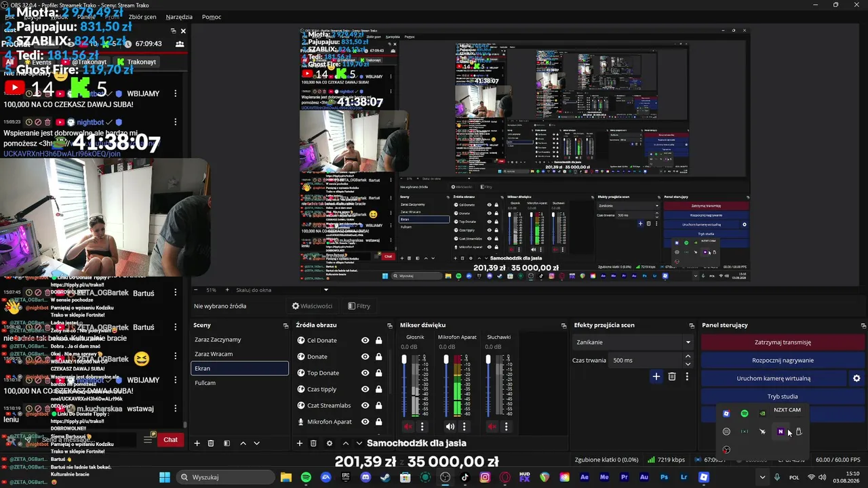Open Słuchawki audio options menu
This screenshot has width=868, height=488.
(x=506, y=426)
